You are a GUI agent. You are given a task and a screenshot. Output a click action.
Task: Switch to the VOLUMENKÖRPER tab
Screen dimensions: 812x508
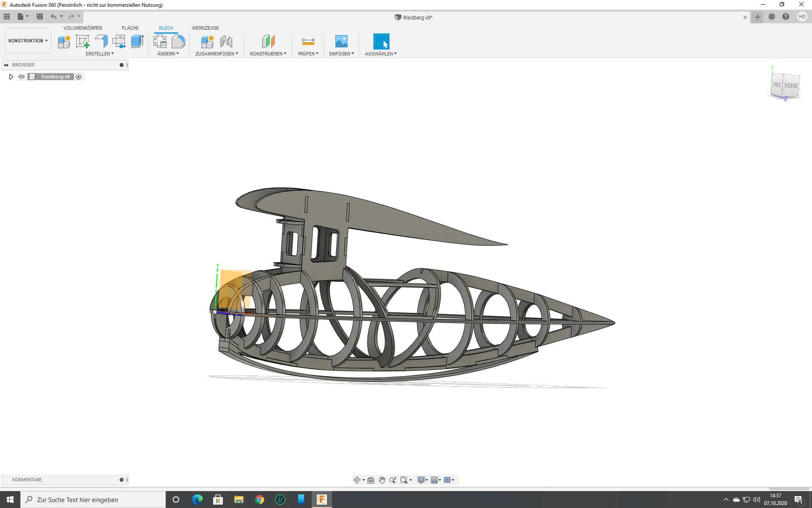[x=82, y=28]
